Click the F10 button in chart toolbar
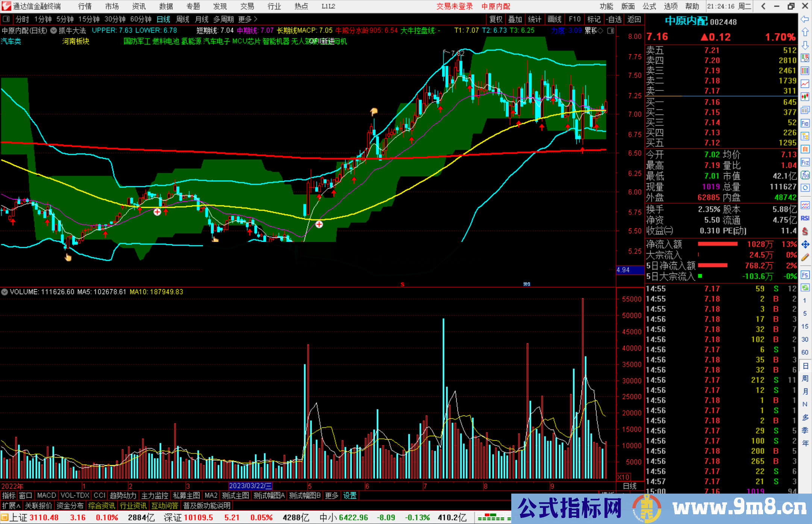The height and width of the screenshot is (524, 812). point(574,19)
